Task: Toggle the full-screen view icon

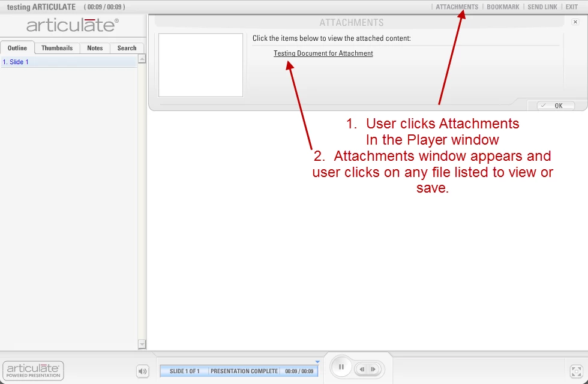Action: pos(576,371)
